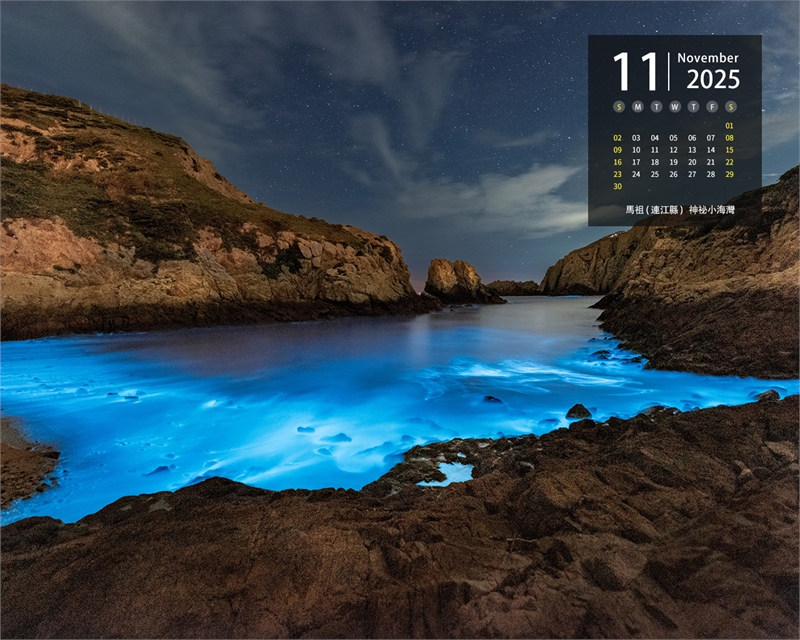Select date 28 on the calendar
800x640 pixels.
coord(711,174)
